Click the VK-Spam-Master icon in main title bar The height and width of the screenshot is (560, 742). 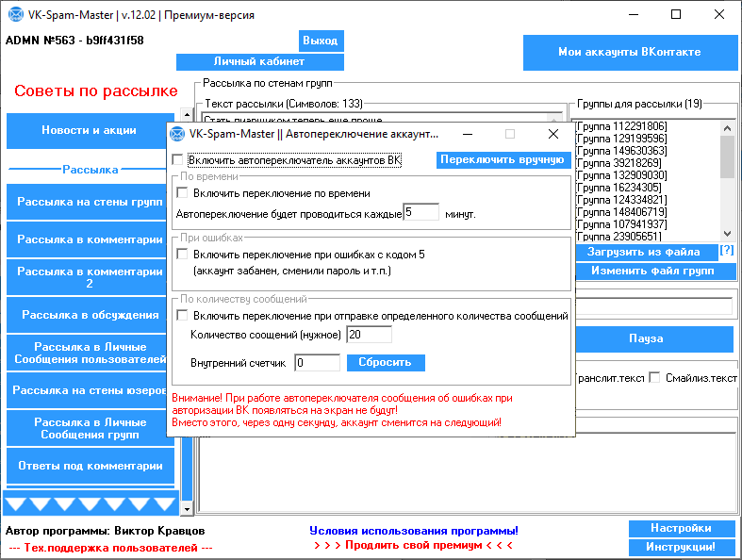click(x=15, y=15)
